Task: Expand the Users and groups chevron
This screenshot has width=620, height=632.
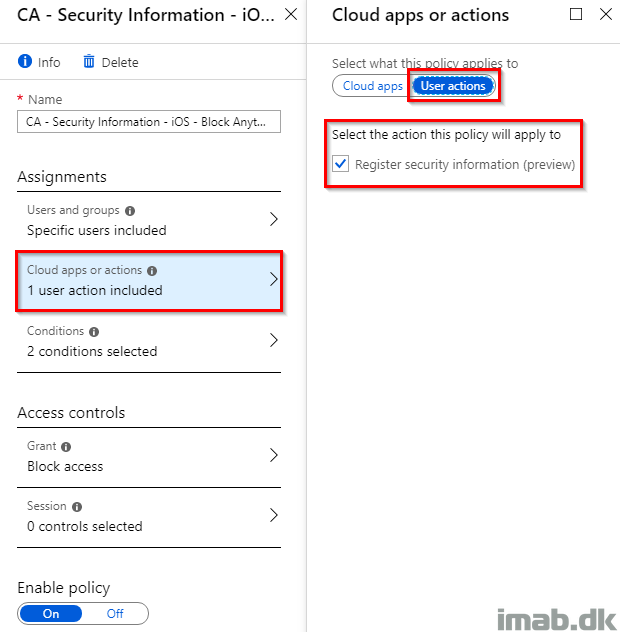Action: click(274, 219)
